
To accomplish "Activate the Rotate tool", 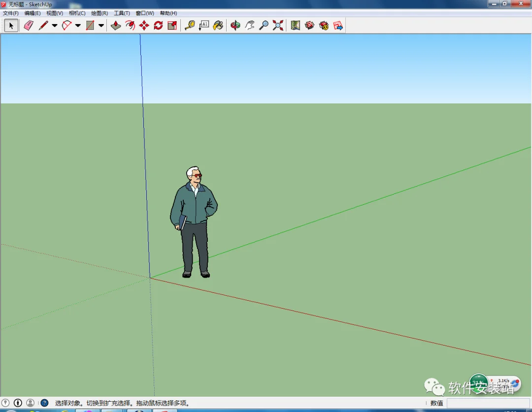I will pyautogui.click(x=158, y=26).
